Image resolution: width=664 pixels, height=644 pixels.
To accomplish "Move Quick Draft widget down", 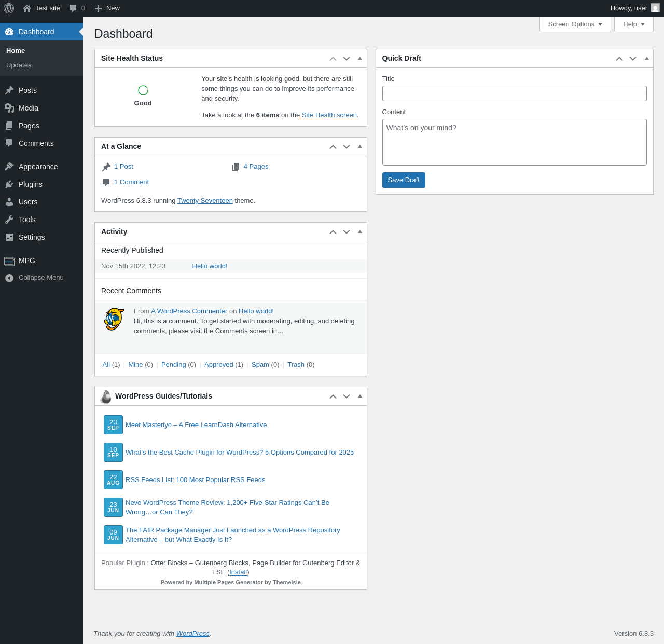I will (x=633, y=59).
